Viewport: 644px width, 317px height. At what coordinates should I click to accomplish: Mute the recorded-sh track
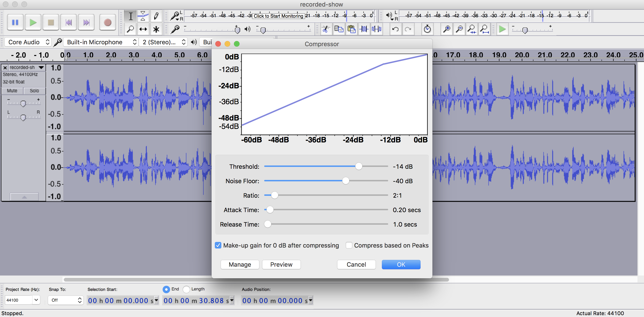pos(12,91)
